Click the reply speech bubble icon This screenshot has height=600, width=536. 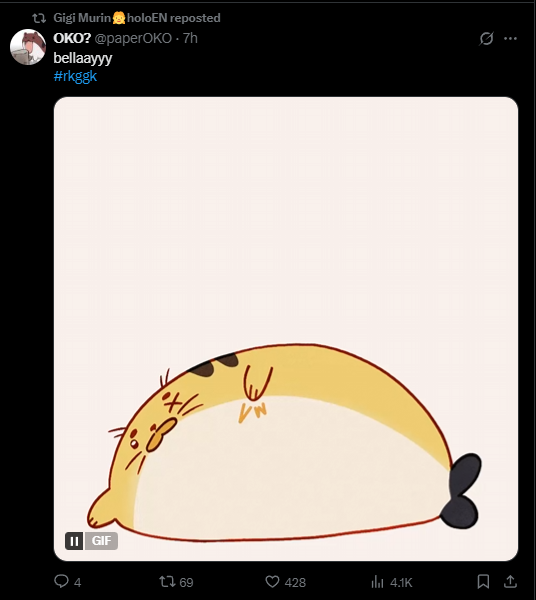tap(61, 581)
